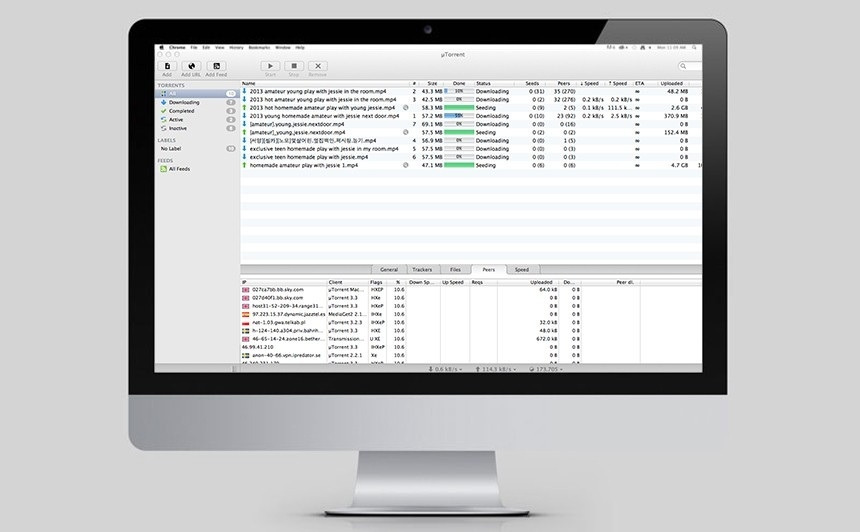
Task: Select the peer row 46.99.41.210
Action: (x=471, y=347)
